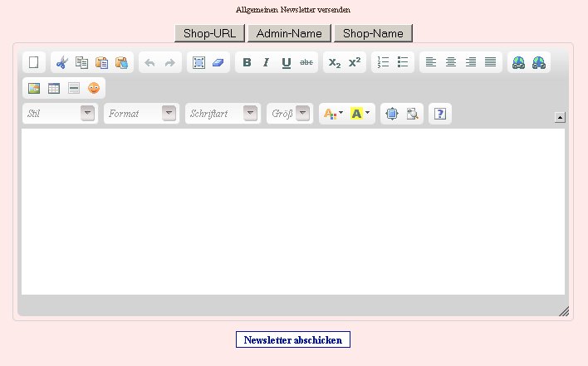Insert a horizontal line
This screenshot has height=366, width=588.
[74, 89]
